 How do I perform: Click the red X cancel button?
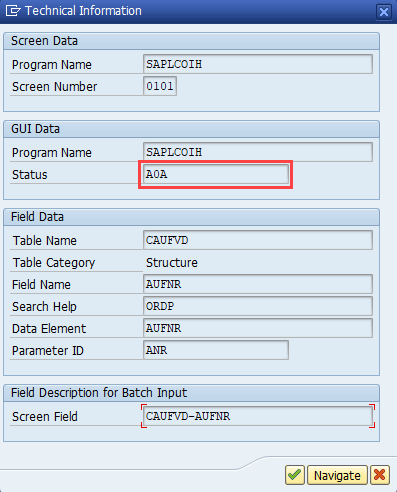[x=380, y=475]
